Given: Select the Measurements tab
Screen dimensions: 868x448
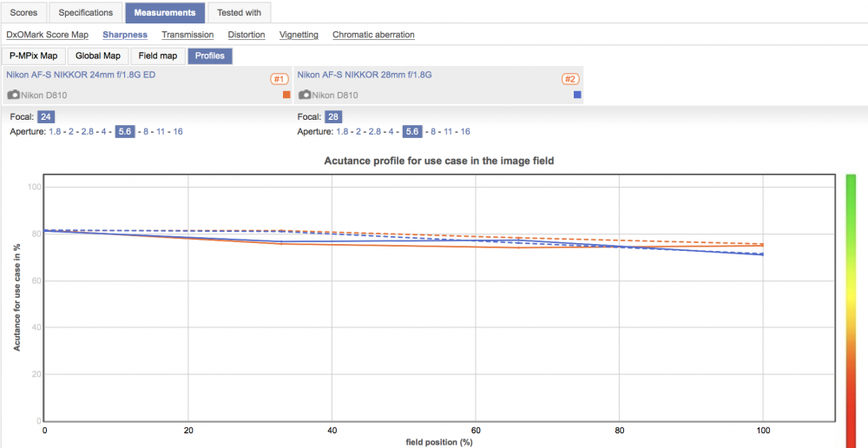Looking at the screenshot, I should coord(165,12).
